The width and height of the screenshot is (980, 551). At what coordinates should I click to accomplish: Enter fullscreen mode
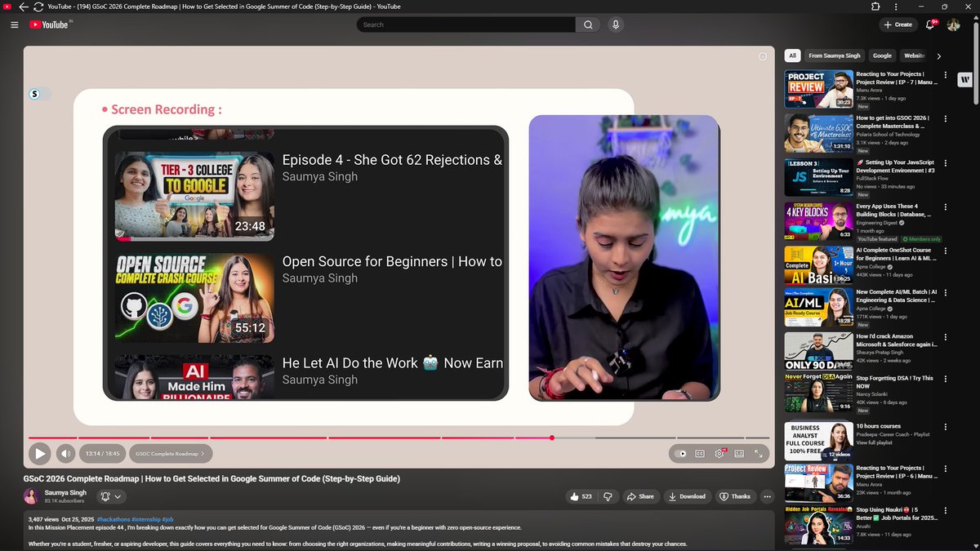[758, 453]
